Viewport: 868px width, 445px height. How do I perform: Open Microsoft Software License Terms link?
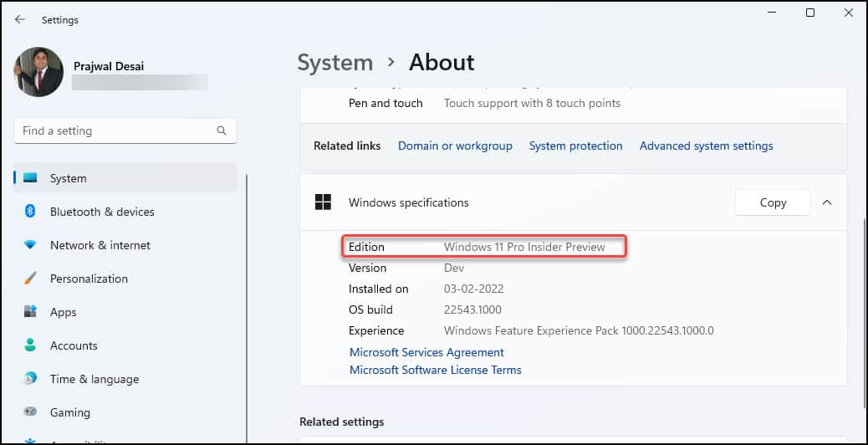435,370
